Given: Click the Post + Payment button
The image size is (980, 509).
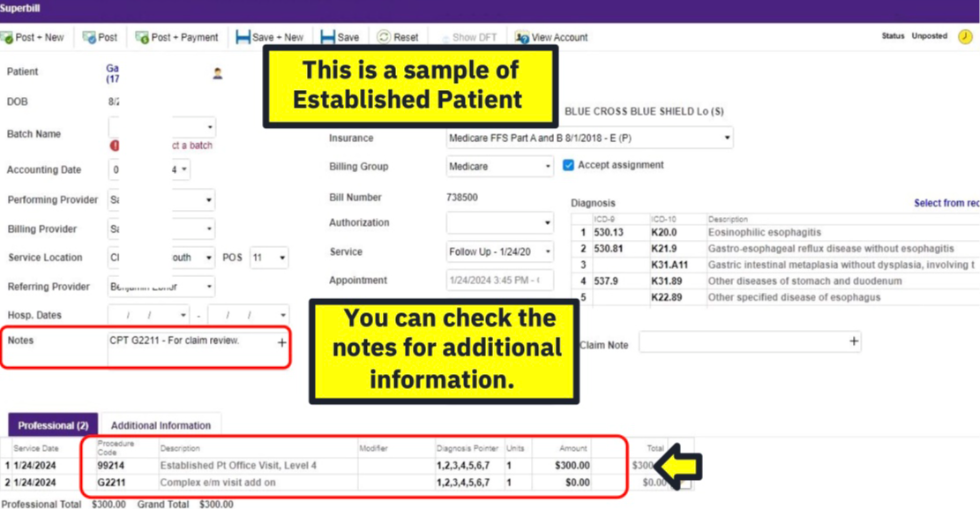Looking at the screenshot, I should (x=177, y=38).
